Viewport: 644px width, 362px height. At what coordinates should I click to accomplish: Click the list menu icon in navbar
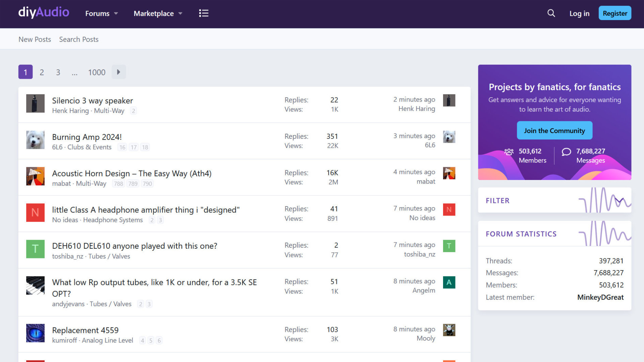pyautogui.click(x=204, y=13)
